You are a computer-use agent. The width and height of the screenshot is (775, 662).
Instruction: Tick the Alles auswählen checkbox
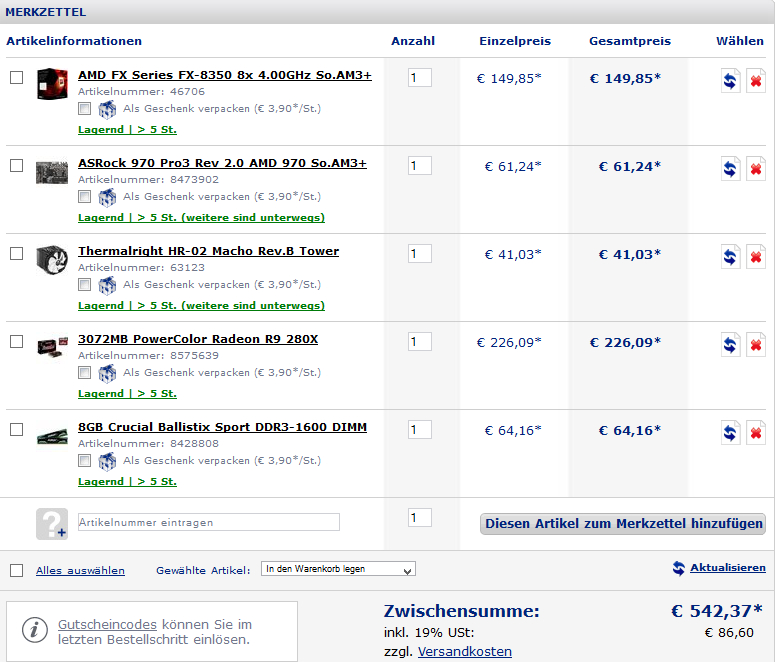16,571
